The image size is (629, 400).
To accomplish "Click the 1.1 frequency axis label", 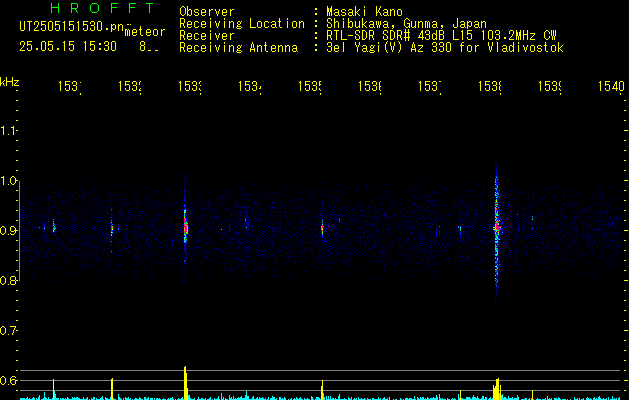I will (x=8, y=131).
